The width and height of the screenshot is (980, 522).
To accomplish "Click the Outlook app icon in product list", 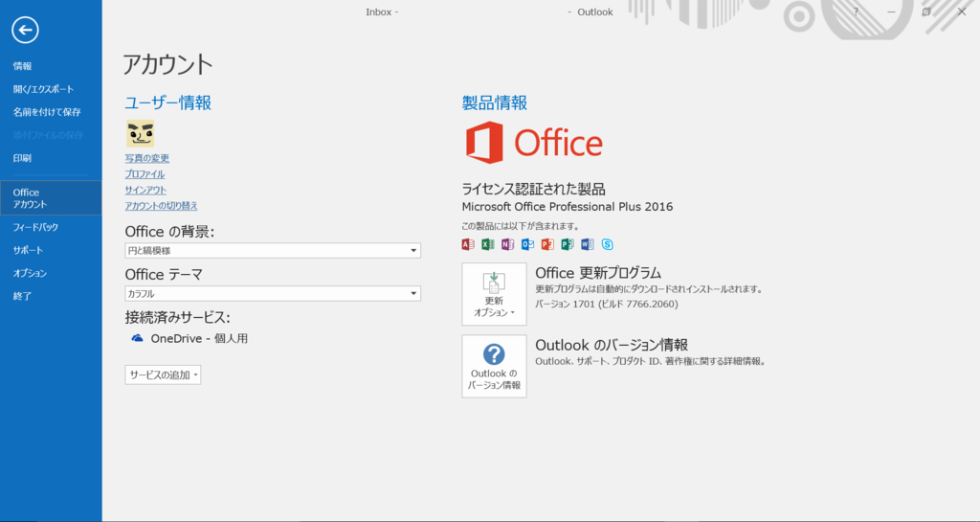I will pos(527,244).
